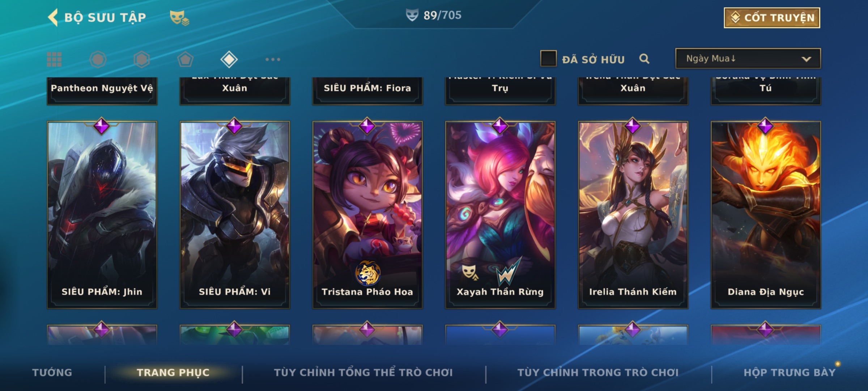868x391 pixels.
Task: Open Tùy Chỉnh Trong Trò Chơi tab
Action: pyautogui.click(x=598, y=373)
